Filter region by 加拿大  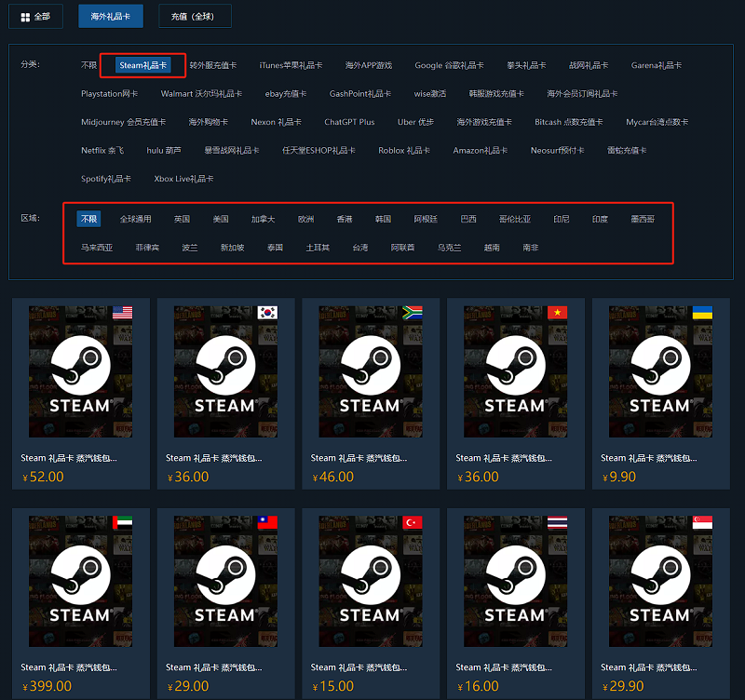264,219
